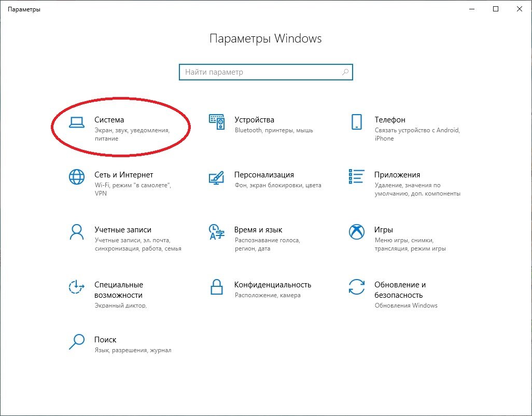This screenshot has height=416, width=532.
Task: Click the Устройства keyboard and speaker icon
Action: pyautogui.click(x=216, y=122)
